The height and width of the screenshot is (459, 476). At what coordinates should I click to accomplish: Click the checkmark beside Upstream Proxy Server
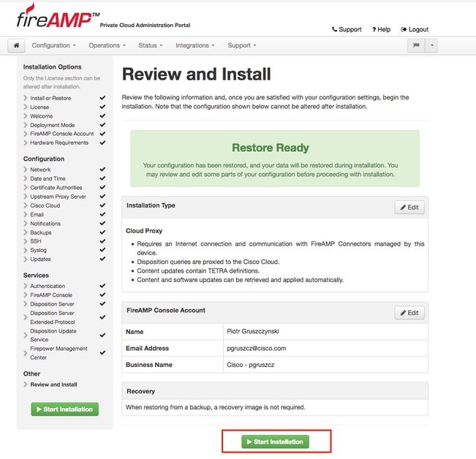102,197
